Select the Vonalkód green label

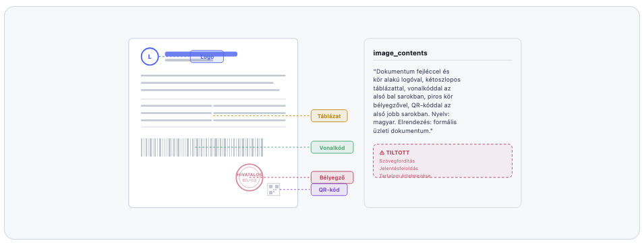332,147
